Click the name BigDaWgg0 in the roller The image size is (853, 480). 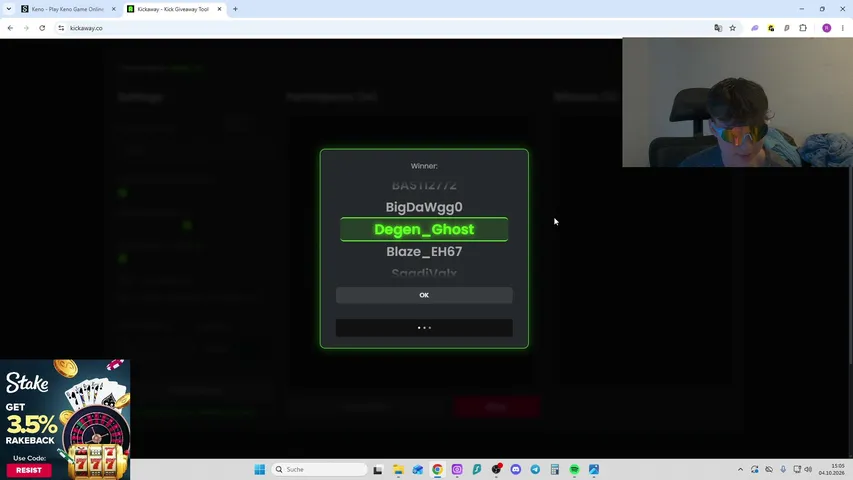click(x=424, y=207)
